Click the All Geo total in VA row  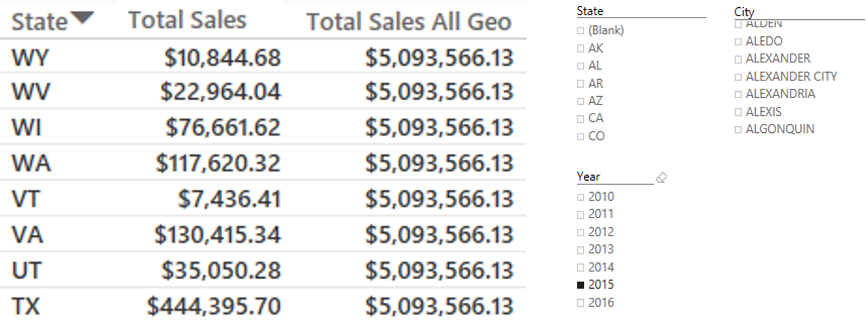click(439, 234)
